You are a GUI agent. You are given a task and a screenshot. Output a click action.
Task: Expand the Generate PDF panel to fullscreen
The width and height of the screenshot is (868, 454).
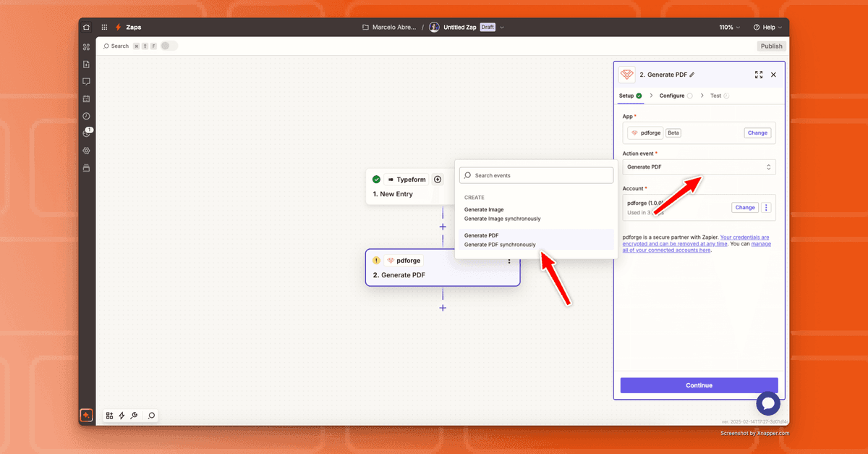click(x=759, y=75)
